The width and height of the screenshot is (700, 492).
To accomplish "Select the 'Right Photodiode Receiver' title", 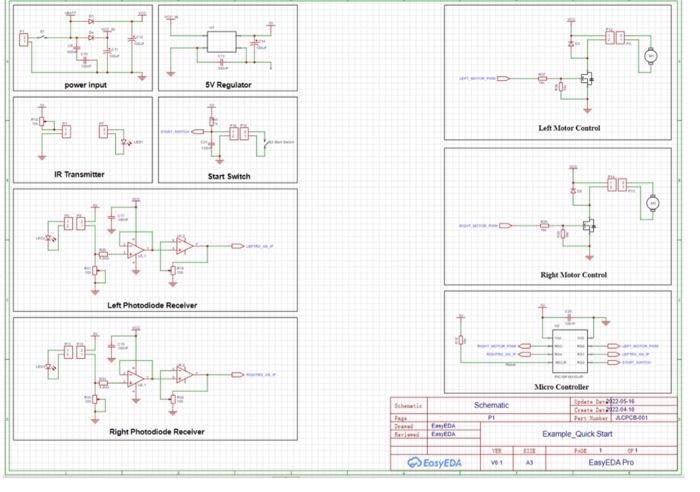I will [157, 432].
